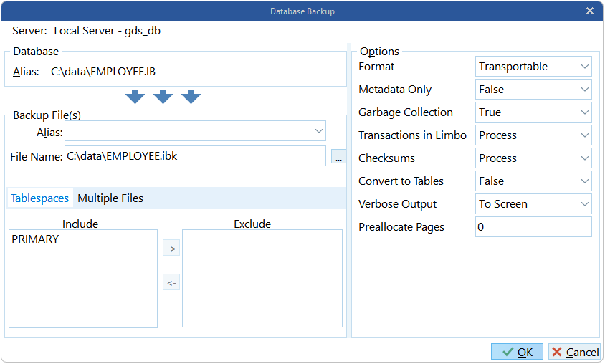Expand the Checksums dropdown
605x364 pixels.
coord(533,158)
